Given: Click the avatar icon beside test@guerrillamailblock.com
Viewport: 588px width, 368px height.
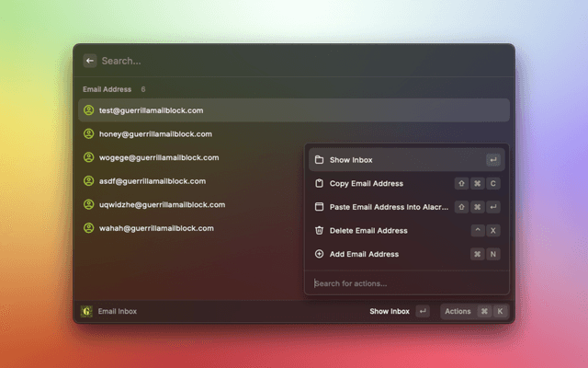Looking at the screenshot, I should point(89,110).
